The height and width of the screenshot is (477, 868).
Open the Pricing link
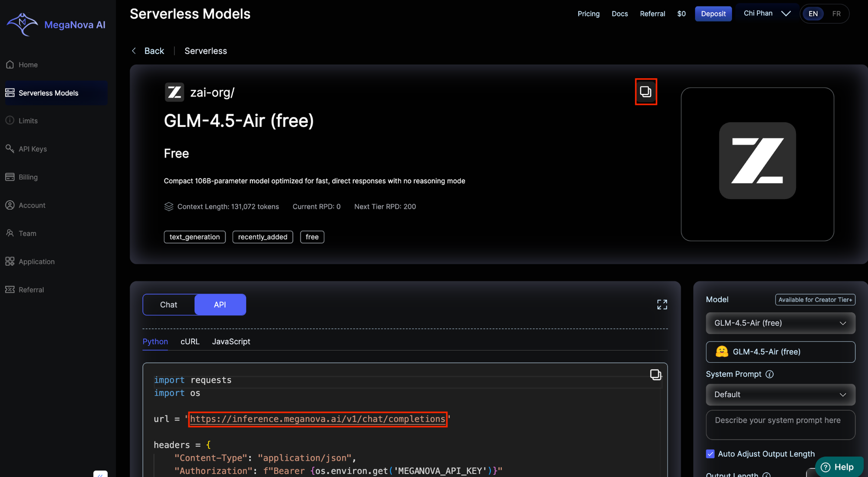click(x=589, y=14)
